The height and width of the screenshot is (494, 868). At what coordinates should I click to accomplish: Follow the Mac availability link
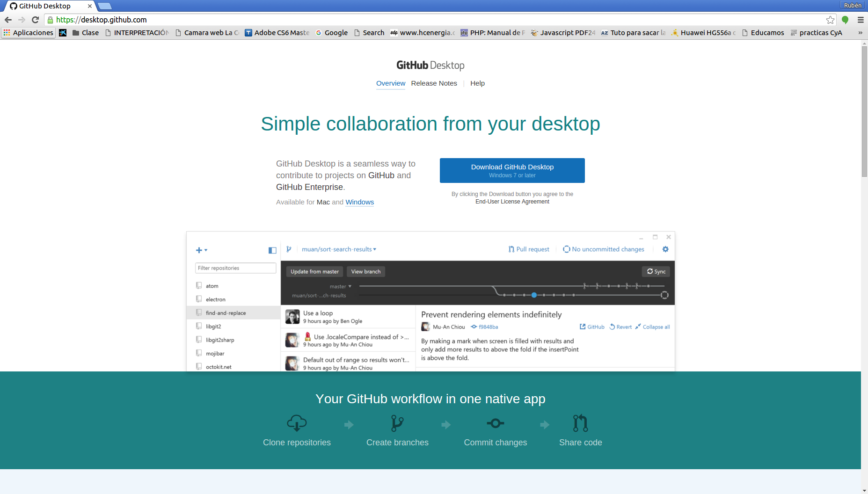(x=323, y=202)
